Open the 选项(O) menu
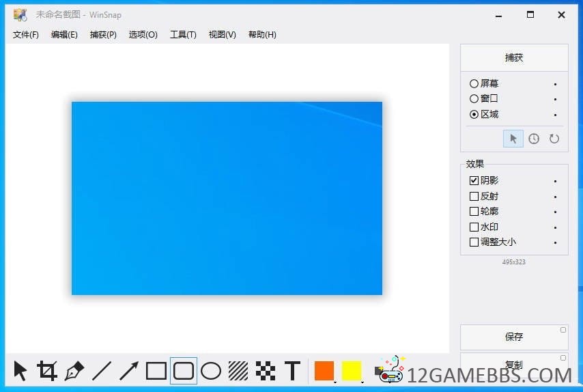The height and width of the screenshot is (392, 583). pos(143,35)
